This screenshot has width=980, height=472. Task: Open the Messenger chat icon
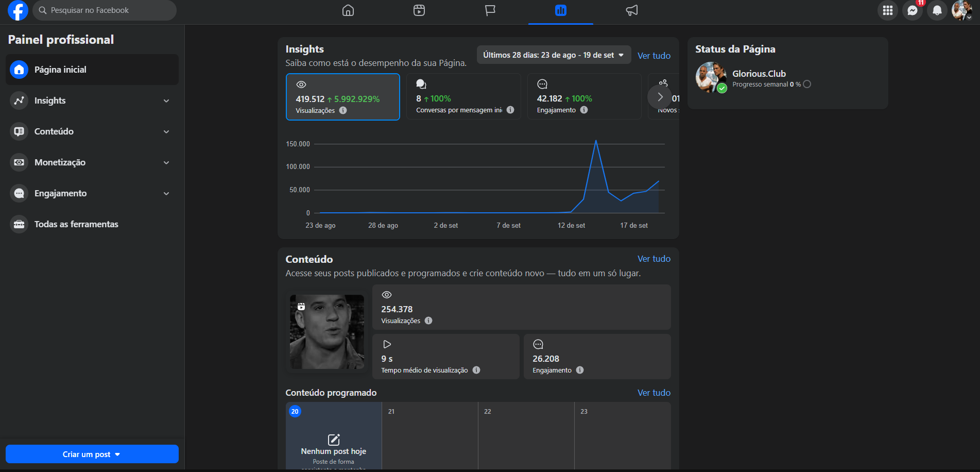click(x=913, y=10)
